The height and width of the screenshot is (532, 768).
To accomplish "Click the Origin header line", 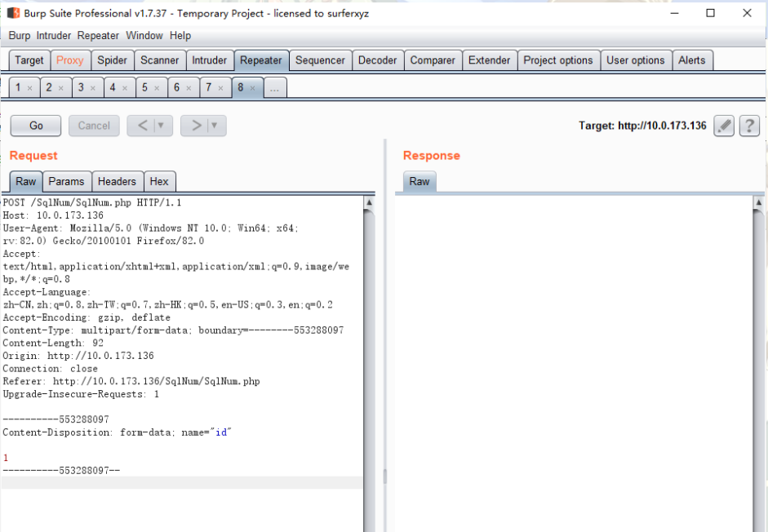I will 78,356.
